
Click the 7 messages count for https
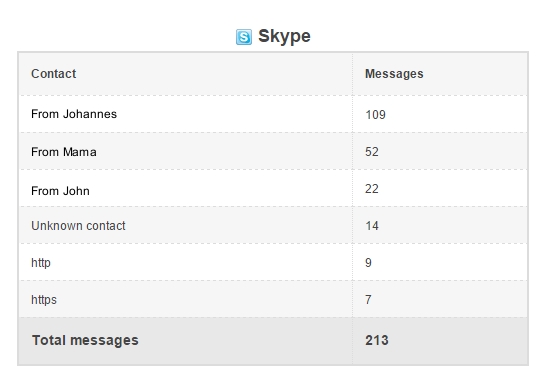point(368,300)
